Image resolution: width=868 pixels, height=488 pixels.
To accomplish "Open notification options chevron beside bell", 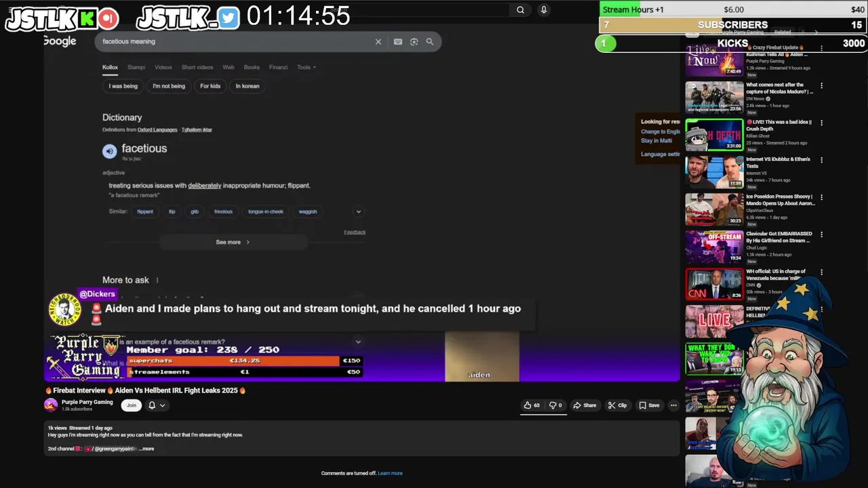I will pyautogui.click(x=162, y=405).
